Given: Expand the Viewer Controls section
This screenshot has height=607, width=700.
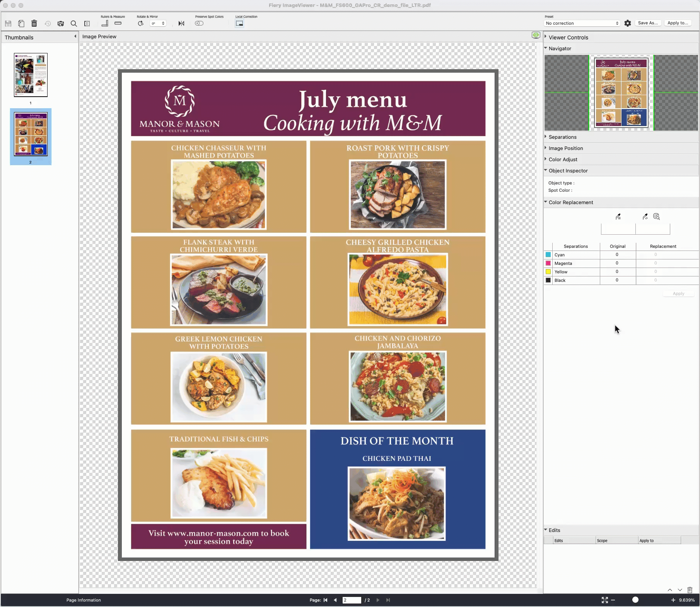Looking at the screenshot, I should coord(546,37).
